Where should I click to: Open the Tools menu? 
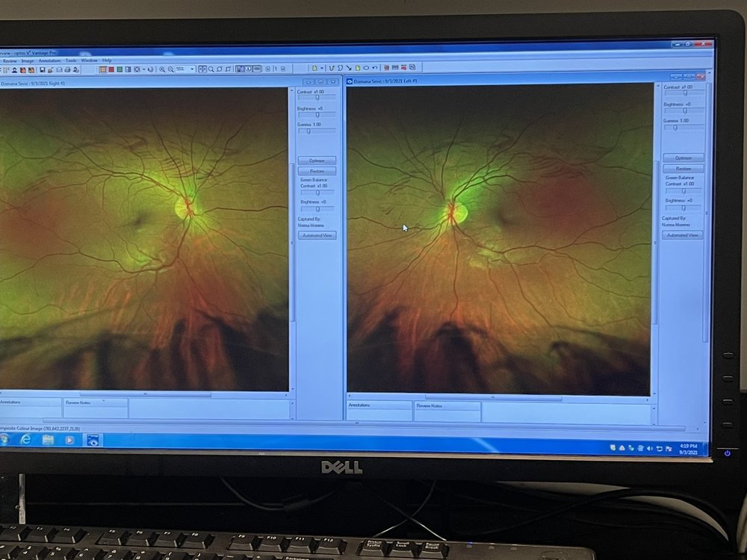pos(71,60)
